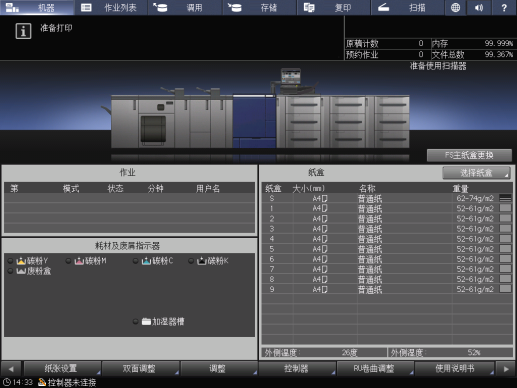The height and width of the screenshot is (388, 517).
Task: Open RU卷曲调整 curl adjustment
Action: click(x=376, y=369)
